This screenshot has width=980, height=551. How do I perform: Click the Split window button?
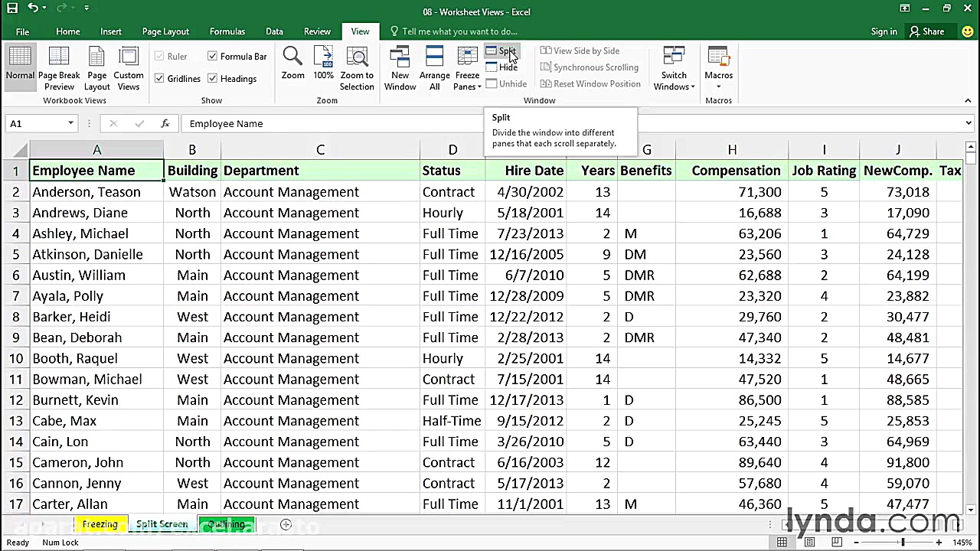click(x=502, y=51)
